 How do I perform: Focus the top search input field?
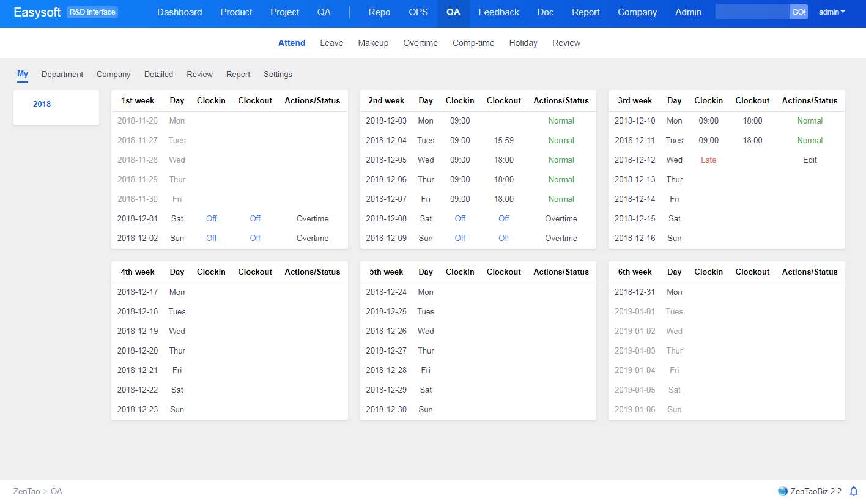[752, 12]
